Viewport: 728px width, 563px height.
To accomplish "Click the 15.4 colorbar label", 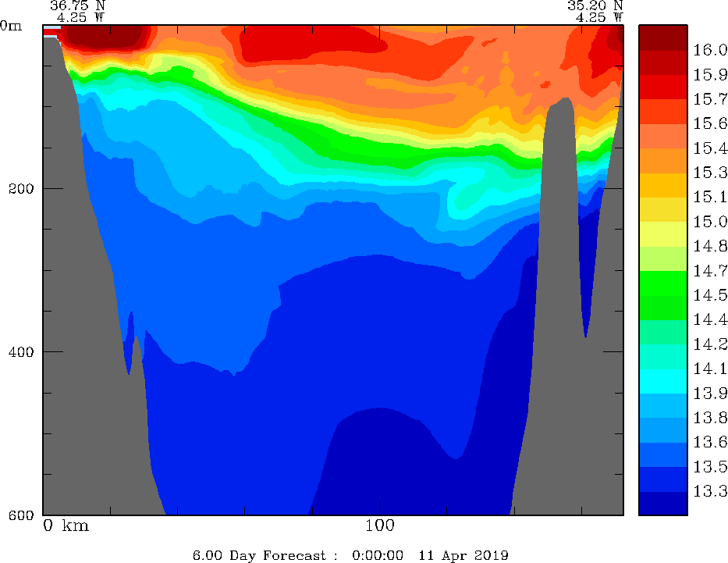I will [710, 148].
